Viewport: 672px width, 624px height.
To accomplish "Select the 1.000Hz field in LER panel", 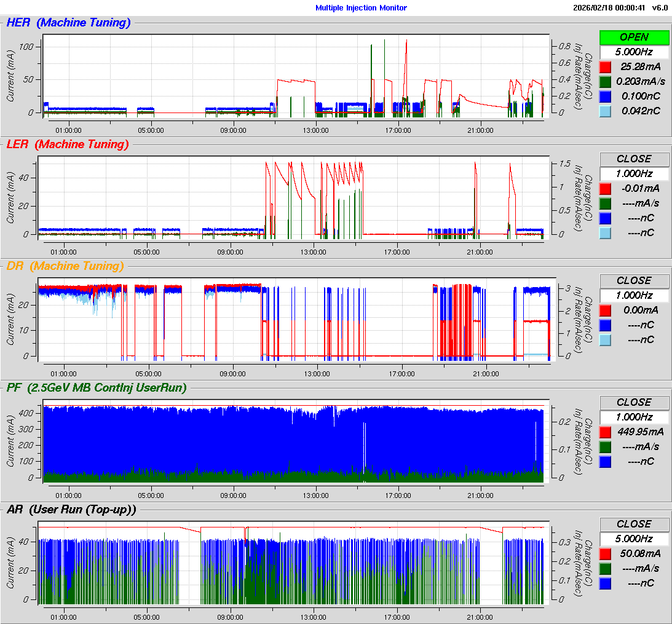I will [x=634, y=173].
